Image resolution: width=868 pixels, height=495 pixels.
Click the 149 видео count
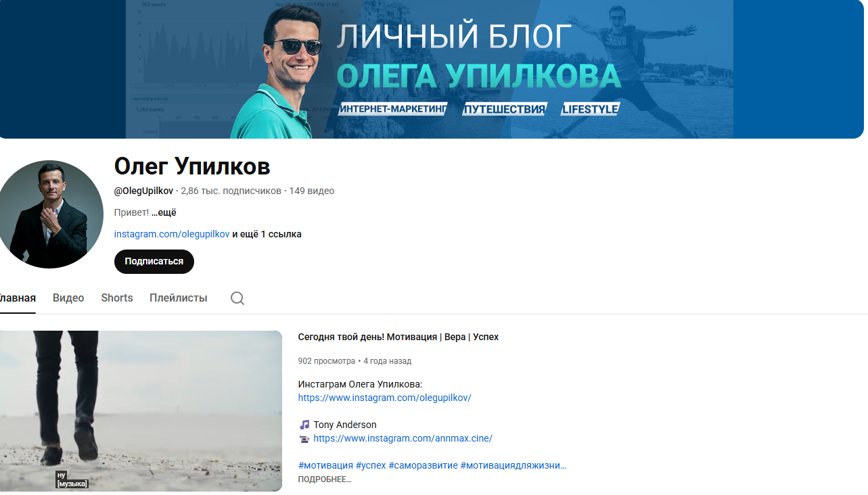(312, 191)
